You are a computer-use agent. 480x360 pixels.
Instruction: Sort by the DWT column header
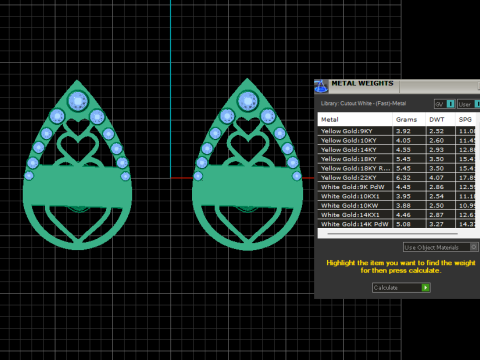[440, 119]
